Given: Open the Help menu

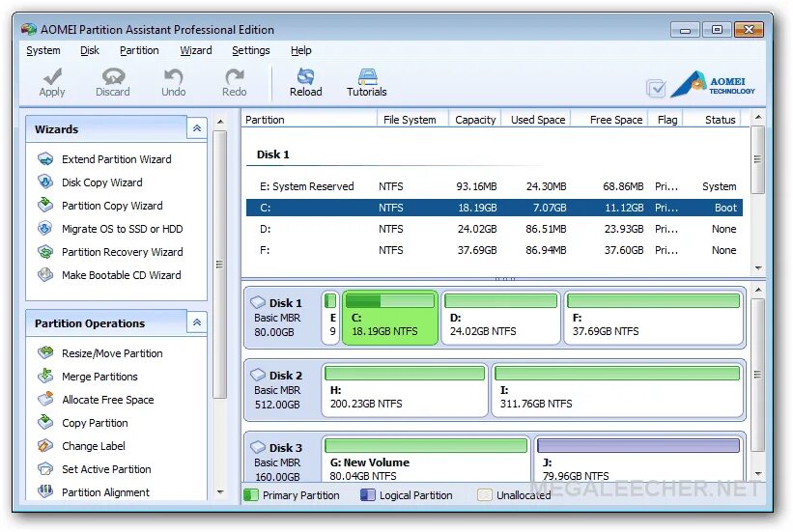Looking at the screenshot, I should click(x=301, y=50).
